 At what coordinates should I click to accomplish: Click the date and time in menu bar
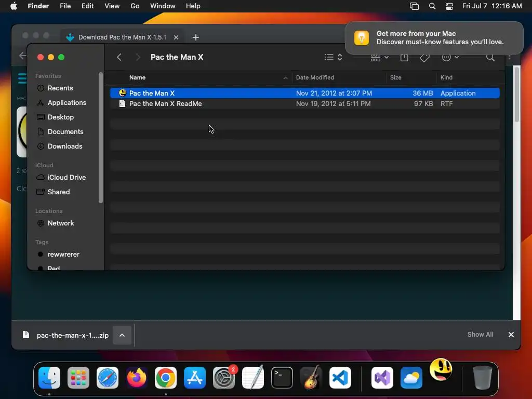click(492, 6)
